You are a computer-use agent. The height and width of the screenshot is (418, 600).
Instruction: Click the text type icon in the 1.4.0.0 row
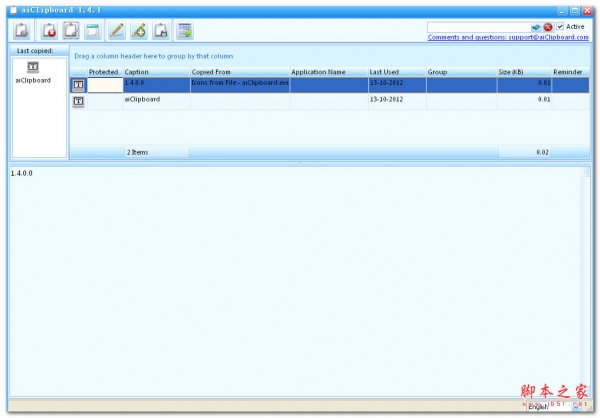tap(78, 85)
